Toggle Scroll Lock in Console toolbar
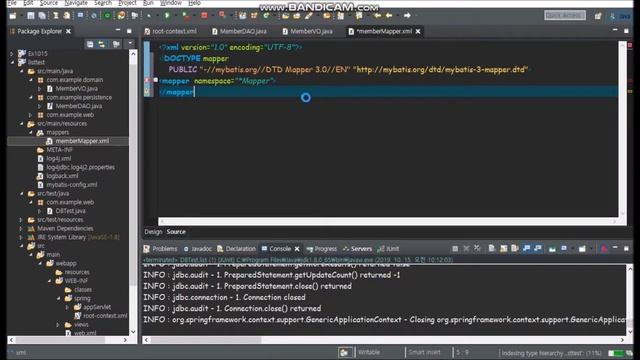Viewport: 640px width, 360px height. click(x=504, y=249)
